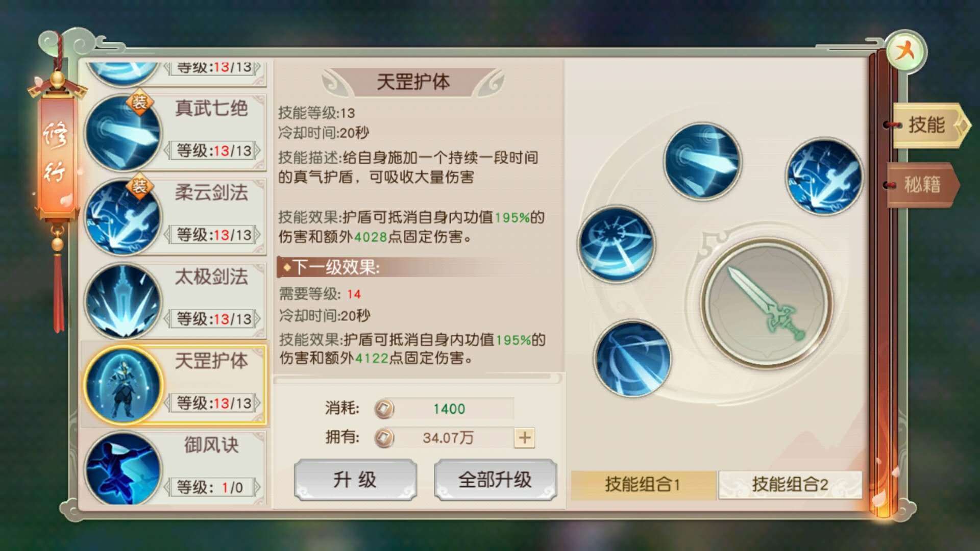
Task: Close the skill panel with the X button
Action: [x=905, y=51]
